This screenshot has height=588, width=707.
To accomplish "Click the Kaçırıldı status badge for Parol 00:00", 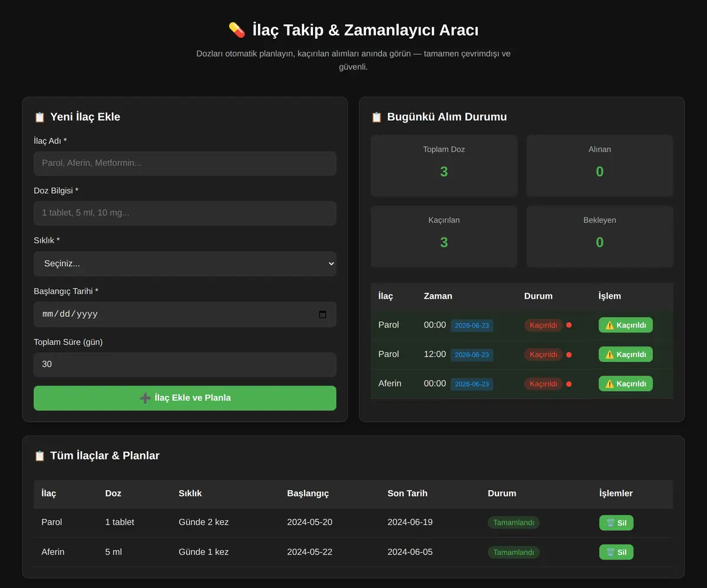I will coord(543,325).
